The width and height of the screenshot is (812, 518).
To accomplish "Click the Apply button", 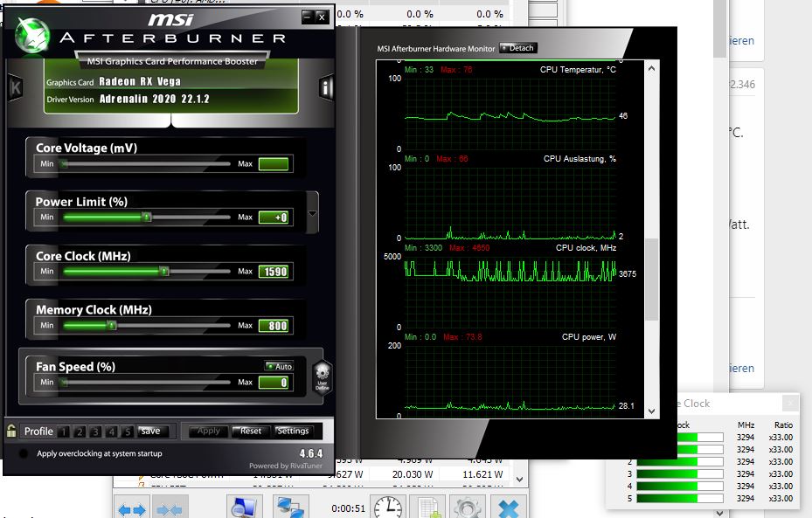I will 208,431.
